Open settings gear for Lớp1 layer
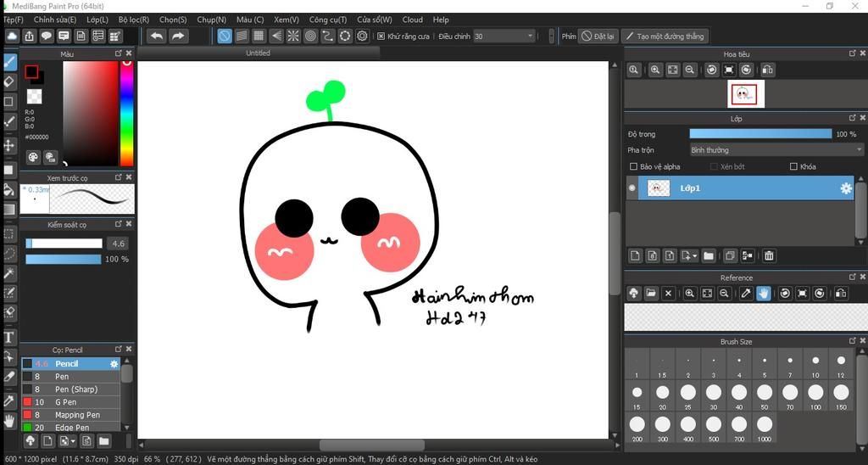This screenshot has height=465, width=868. [x=845, y=188]
